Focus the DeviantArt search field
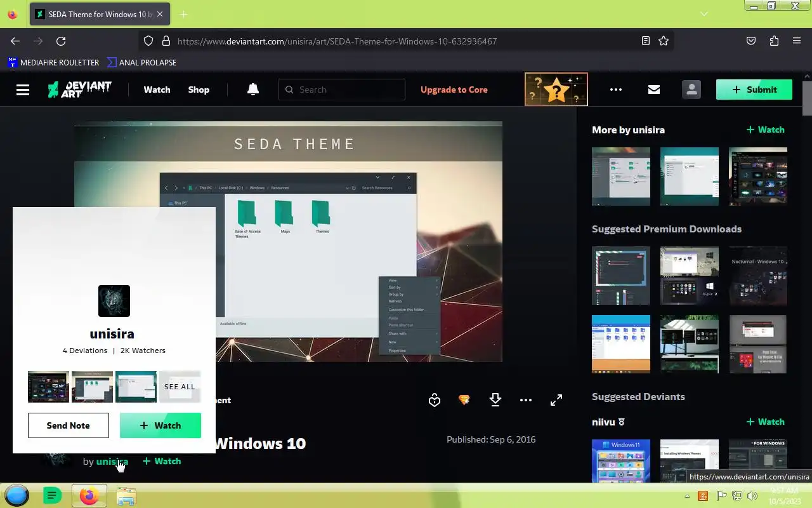Image resolution: width=812 pixels, height=508 pixels. [x=342, y=90]
